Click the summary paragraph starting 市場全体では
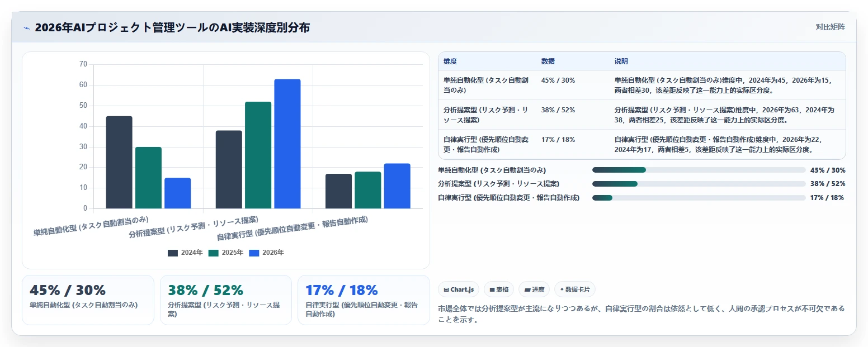This screenshot has height=347, width=868. (641, 314)
